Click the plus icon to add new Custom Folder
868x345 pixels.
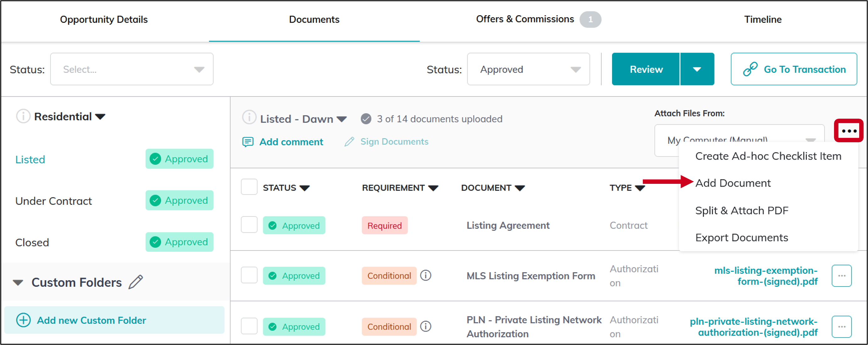click(23, 320)
